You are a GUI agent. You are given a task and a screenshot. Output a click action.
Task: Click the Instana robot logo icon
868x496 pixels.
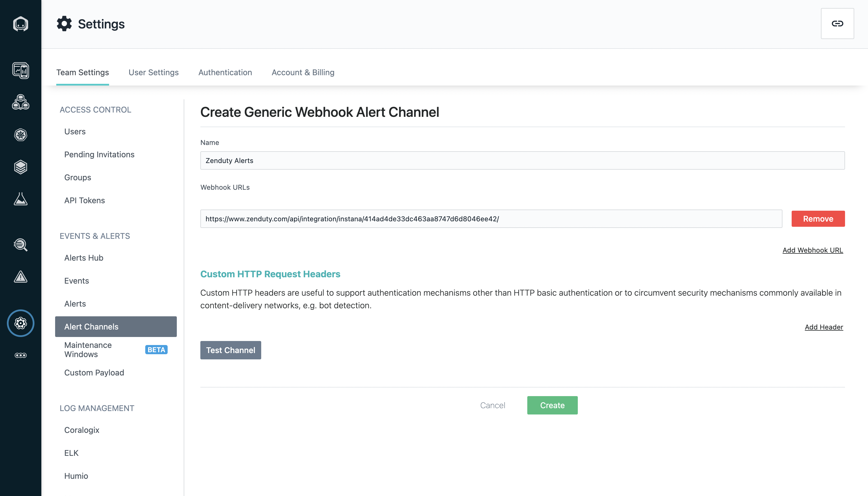tap(20, 24)
